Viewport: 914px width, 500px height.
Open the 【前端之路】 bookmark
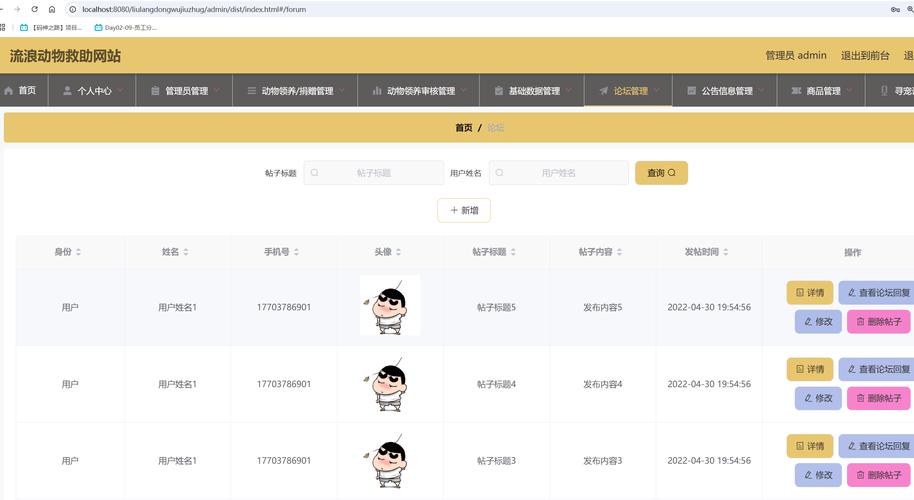pos(56,27)
